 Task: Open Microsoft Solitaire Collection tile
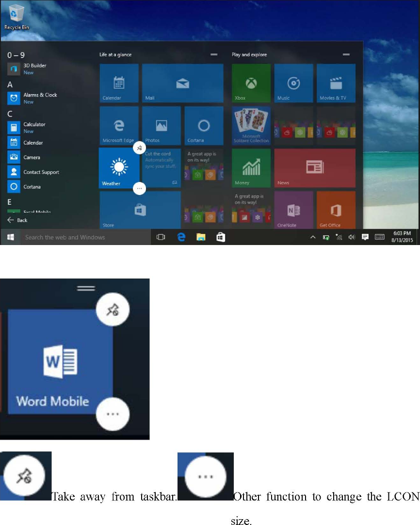click(251, 126)
